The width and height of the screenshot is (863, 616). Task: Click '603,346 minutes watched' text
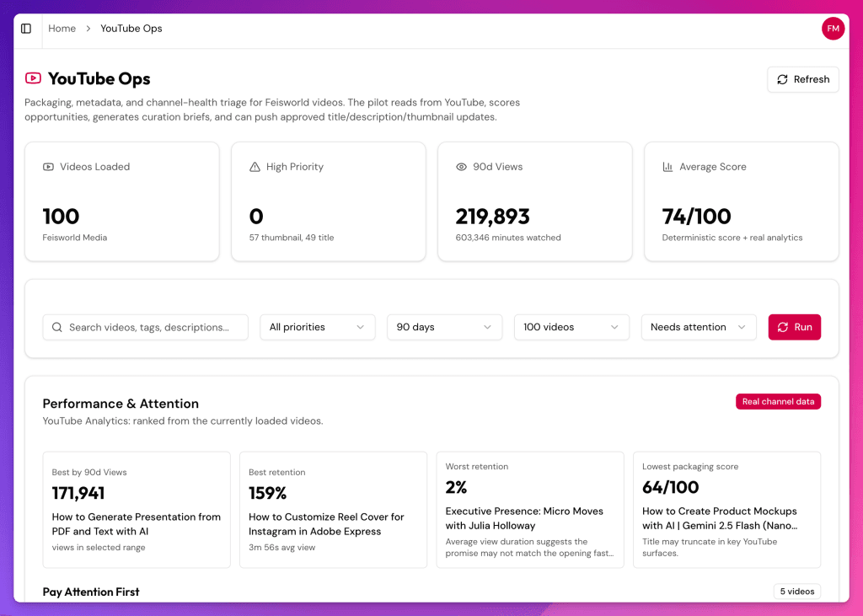pos(508,238)
